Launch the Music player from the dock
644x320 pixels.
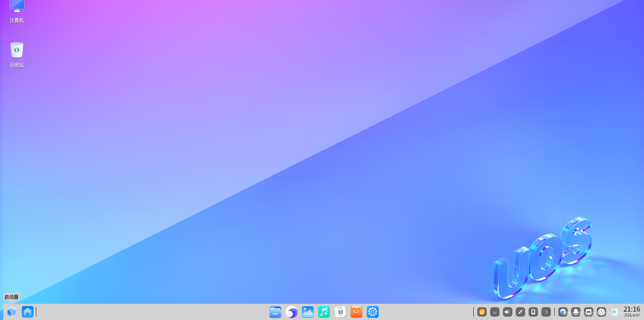tap(324, 312)
